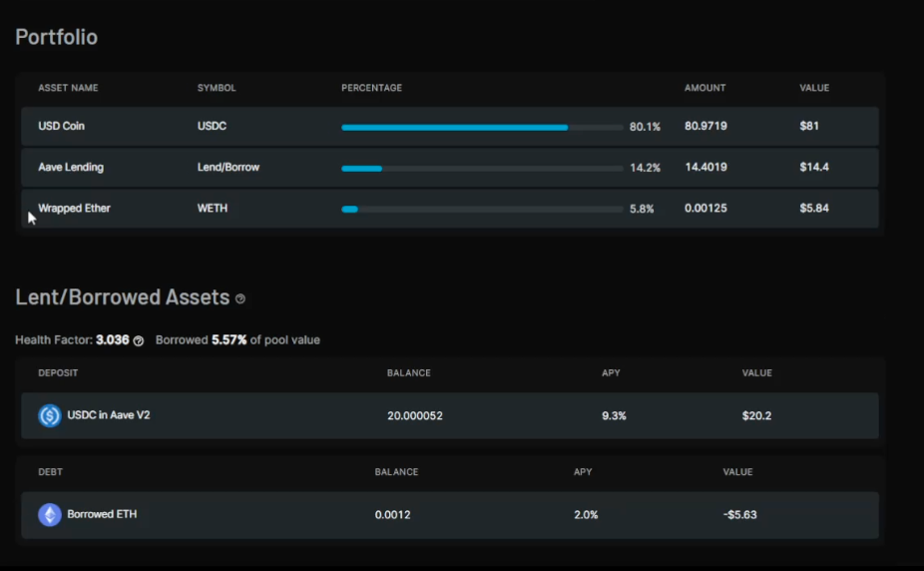Viewport: 924px width, 571px height.
Task: Click the 0.0012 debt balance
Action: [x=392, y=515]
